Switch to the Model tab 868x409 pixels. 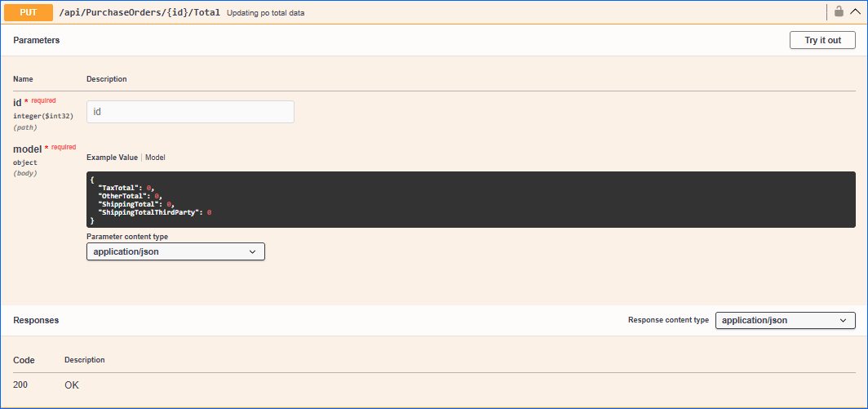155,158
